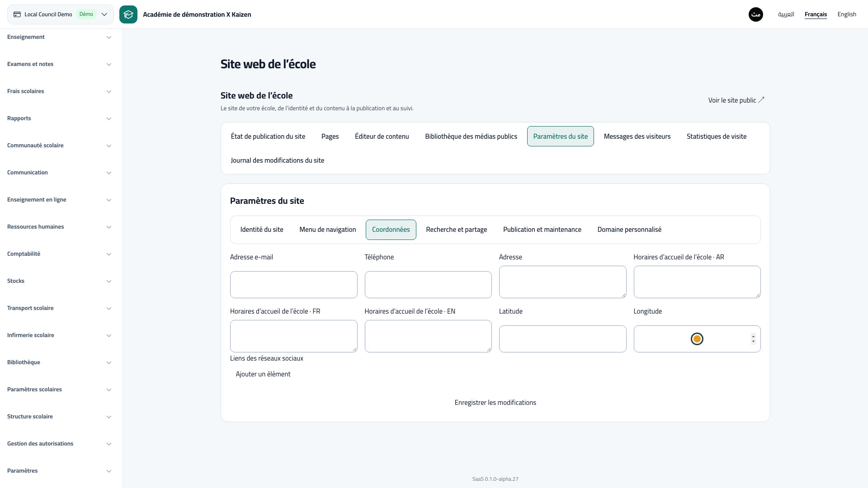Expand the Communication sidebar section

[x=59, y=173]
